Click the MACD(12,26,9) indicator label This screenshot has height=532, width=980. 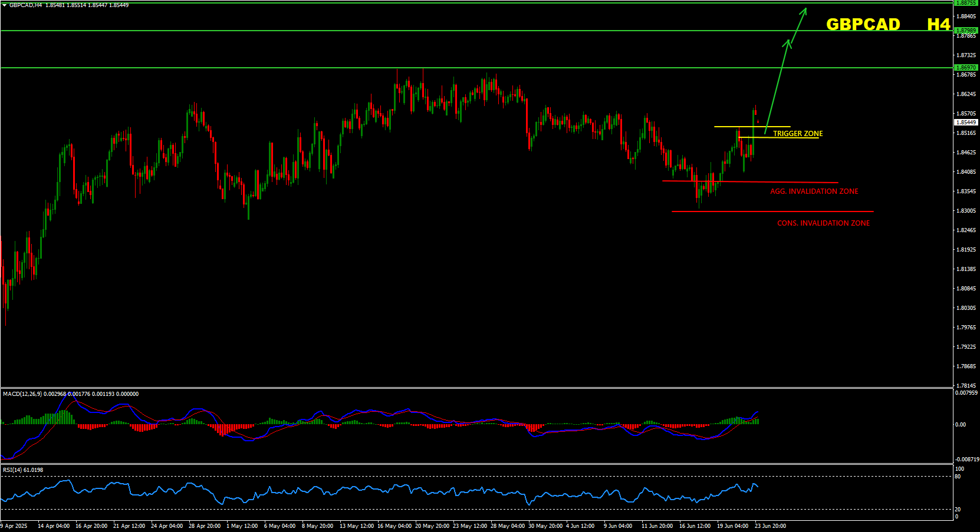tap(22, 394)
